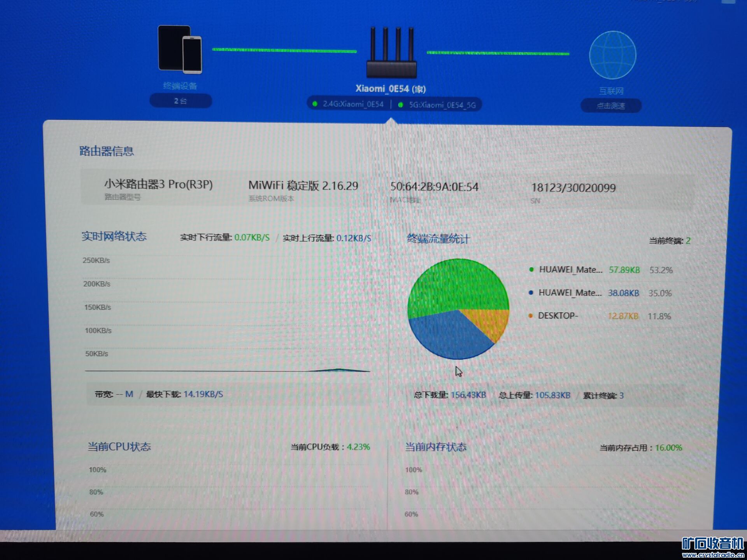Click the 点击测速 speed test button
This screenshot has height=560, width=747.
611,106
